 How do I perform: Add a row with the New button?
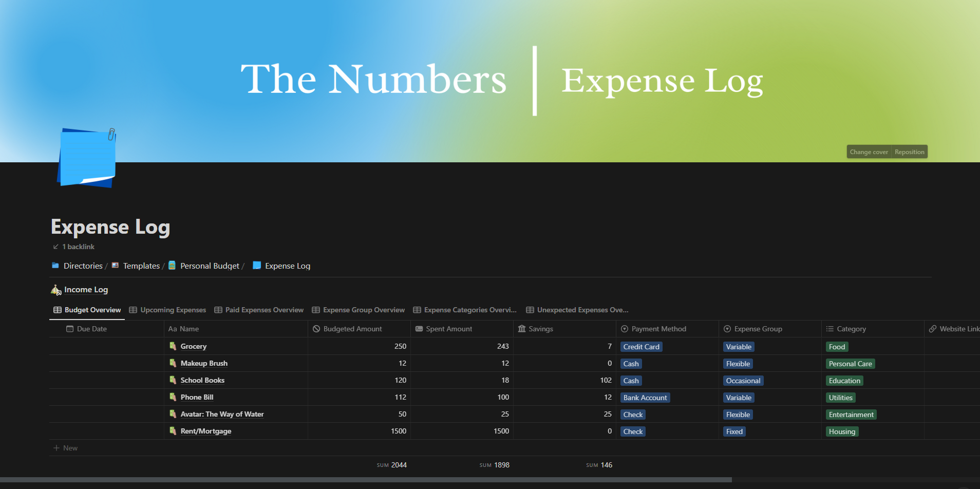click(65, 447)
